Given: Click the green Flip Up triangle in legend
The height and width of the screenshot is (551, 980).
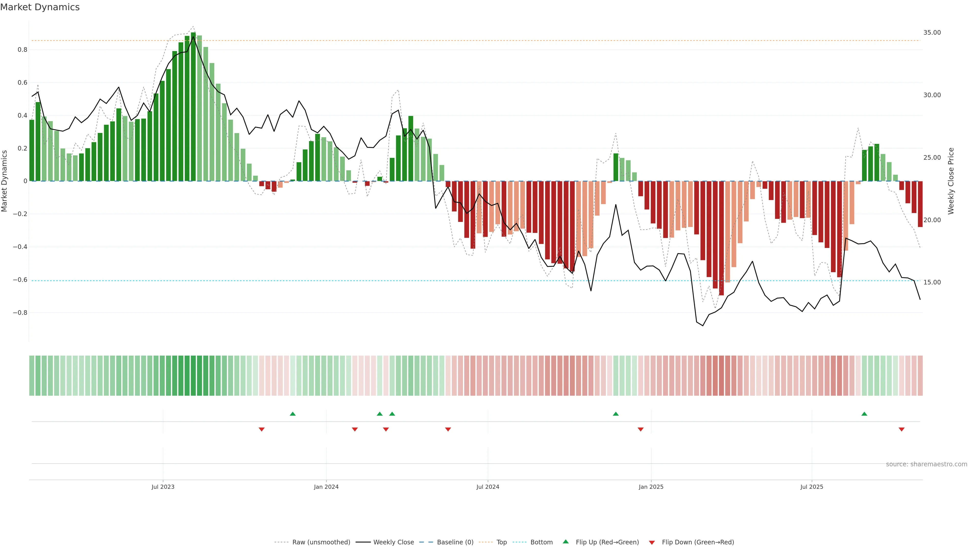Looking at the screenshot, I should tap(566, 542).
